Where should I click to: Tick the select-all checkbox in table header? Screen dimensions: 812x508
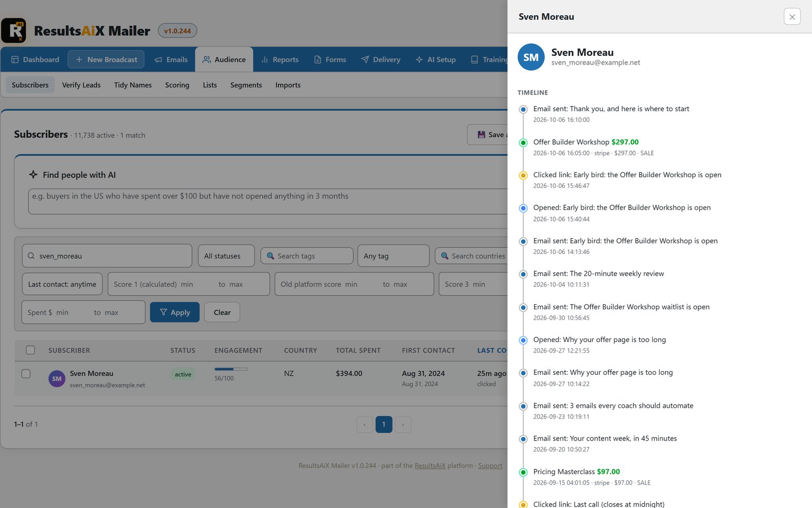point(30,350)
